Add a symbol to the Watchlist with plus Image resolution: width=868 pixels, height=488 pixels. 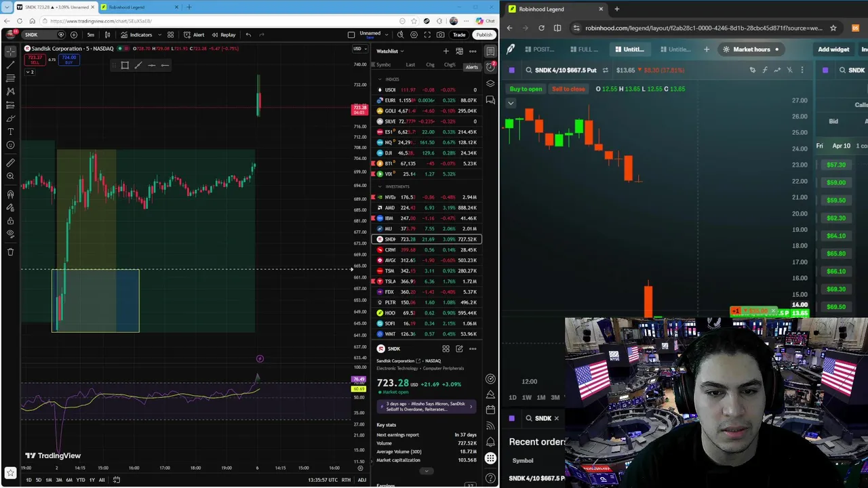pyautogui.click(x=446, y=51)
